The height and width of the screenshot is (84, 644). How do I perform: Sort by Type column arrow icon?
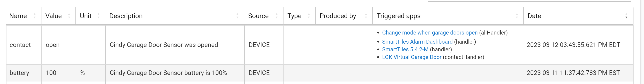(x=309, y=16)
